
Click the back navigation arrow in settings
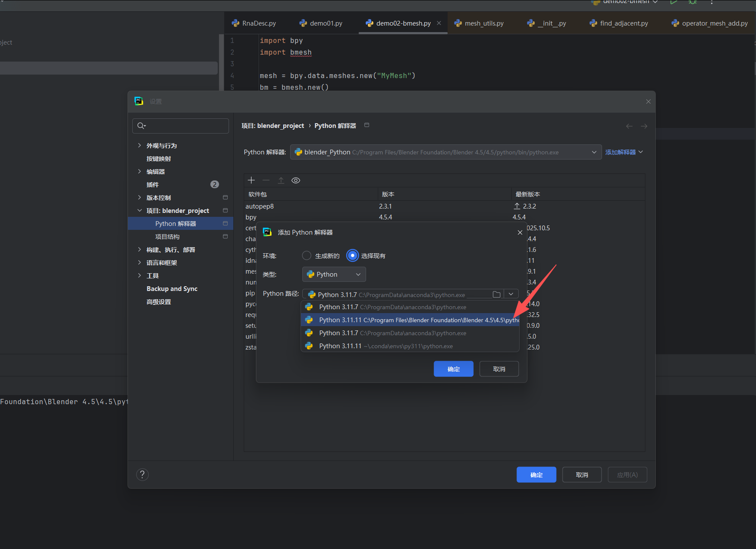click(629, 126)
